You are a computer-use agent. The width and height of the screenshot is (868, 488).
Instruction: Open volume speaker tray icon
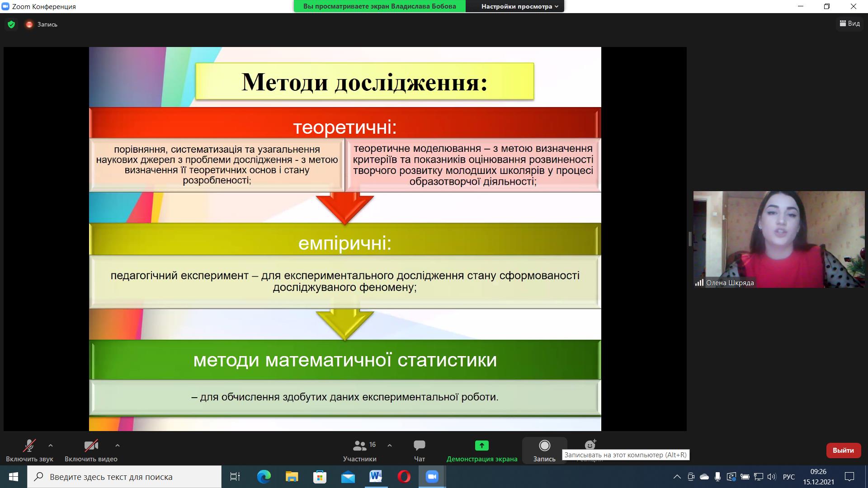(x=772, y=477)
